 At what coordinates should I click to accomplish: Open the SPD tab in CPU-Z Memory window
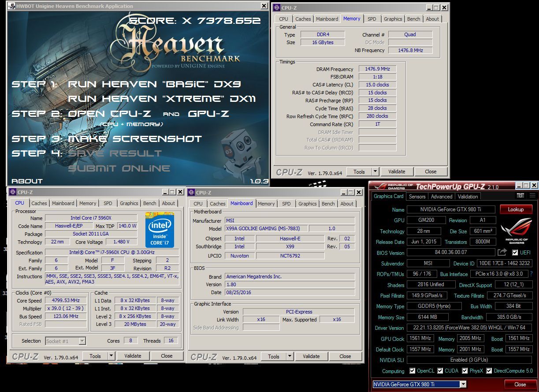(372, 19)
